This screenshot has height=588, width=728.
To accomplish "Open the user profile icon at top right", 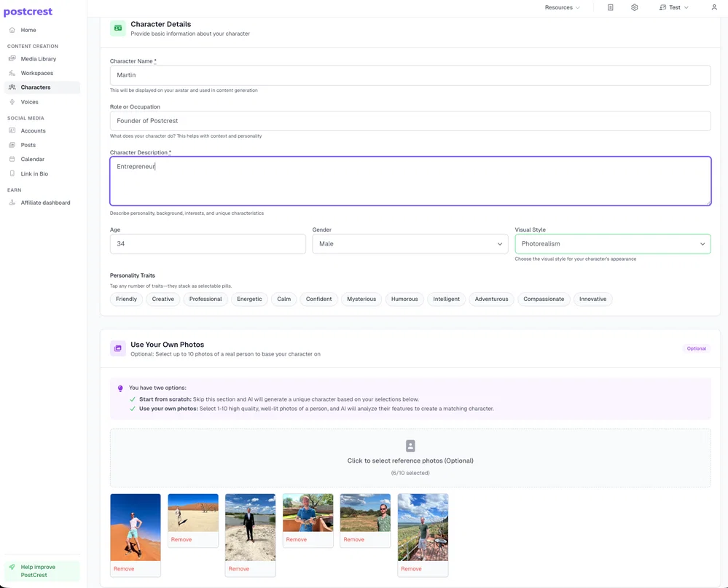I will [713, 7].
